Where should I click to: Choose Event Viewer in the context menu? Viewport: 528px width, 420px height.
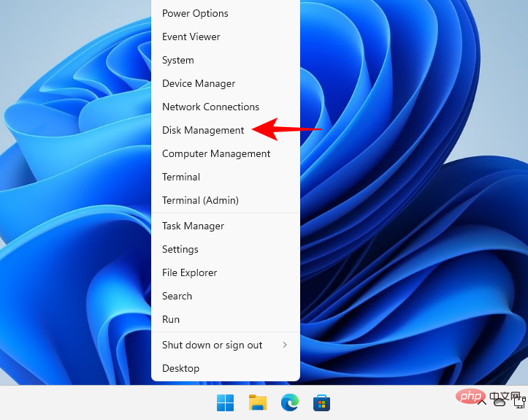(x=191, y=37)
